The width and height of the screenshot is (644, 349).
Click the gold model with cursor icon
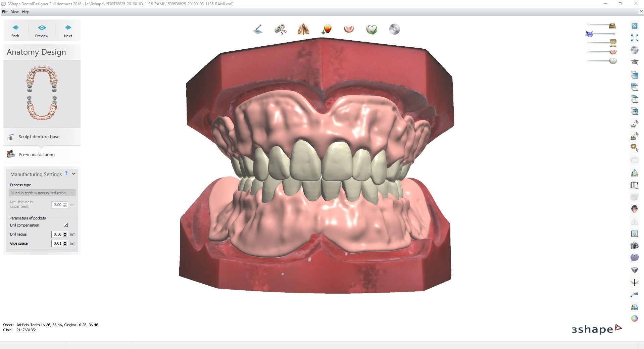click(635, 148)
